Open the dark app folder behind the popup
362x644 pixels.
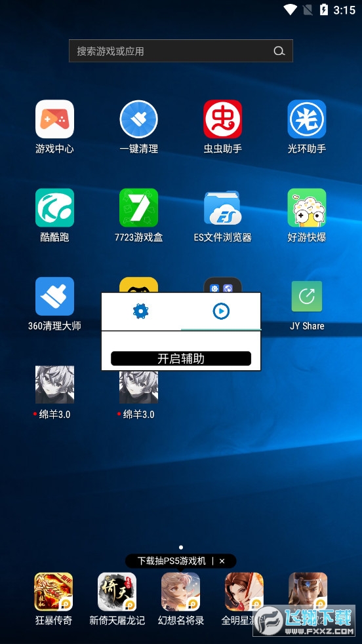223,284
